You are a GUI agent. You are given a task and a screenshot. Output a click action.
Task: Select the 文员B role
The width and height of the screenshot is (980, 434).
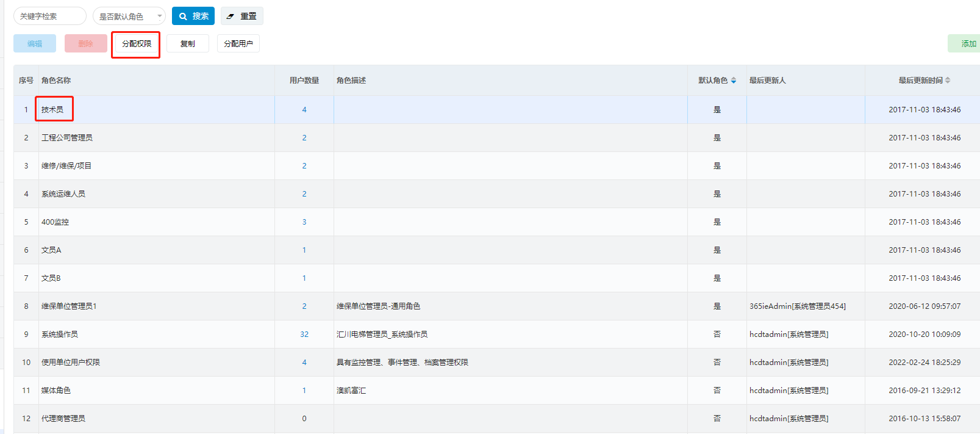tap(51, 278)
